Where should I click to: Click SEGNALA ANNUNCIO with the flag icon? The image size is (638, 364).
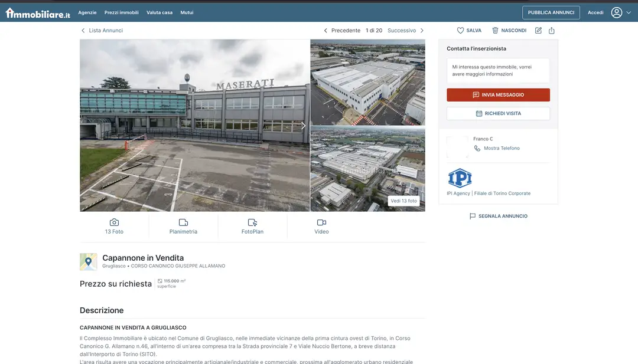(498, 216)
